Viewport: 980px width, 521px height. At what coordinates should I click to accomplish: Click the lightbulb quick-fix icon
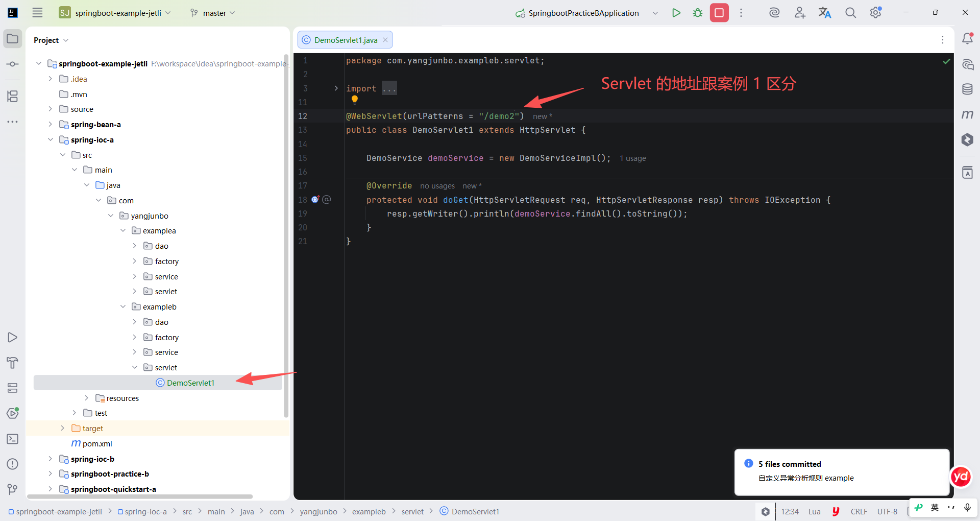(x=355, y=100)
